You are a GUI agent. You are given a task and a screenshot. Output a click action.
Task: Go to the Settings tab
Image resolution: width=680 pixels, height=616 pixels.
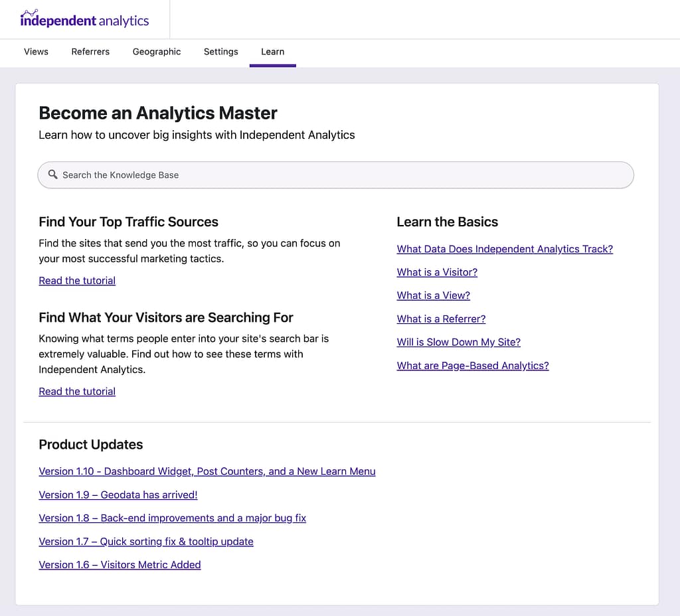tap(220, 52)
